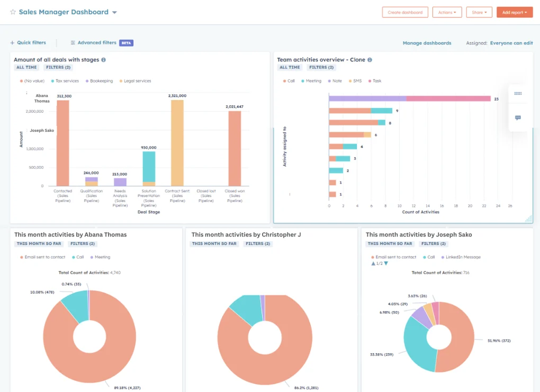Click the plus icon on Quick filters

pos(12,42)
